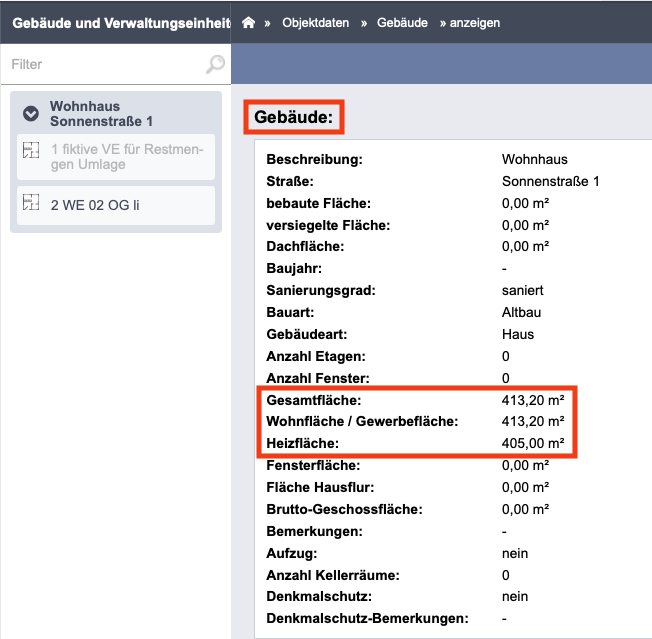The image size is (652, 639).
Task: Focus the Filter input field
Action: pos(106,64)
